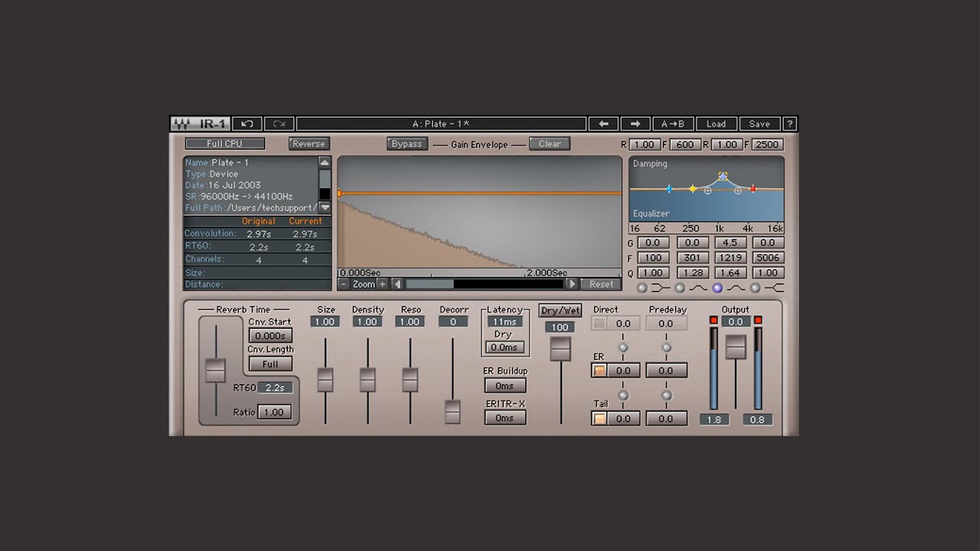
Task: Click the Cnv. Start 0.000s field
Action: 270,336
